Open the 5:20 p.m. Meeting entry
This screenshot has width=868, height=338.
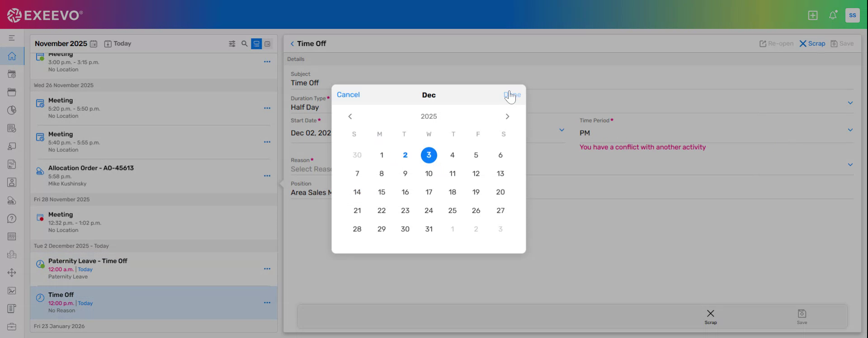154,108
